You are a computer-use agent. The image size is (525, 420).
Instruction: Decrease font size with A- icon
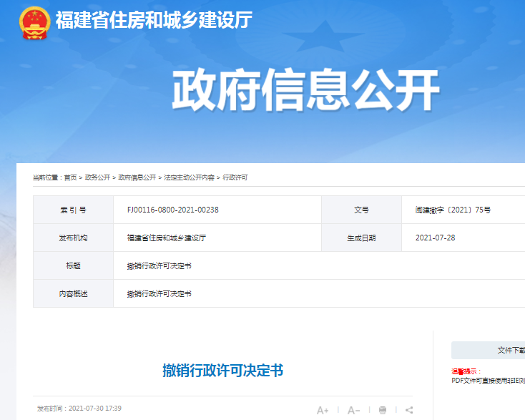pyautogui.click(x=353, y=410)
